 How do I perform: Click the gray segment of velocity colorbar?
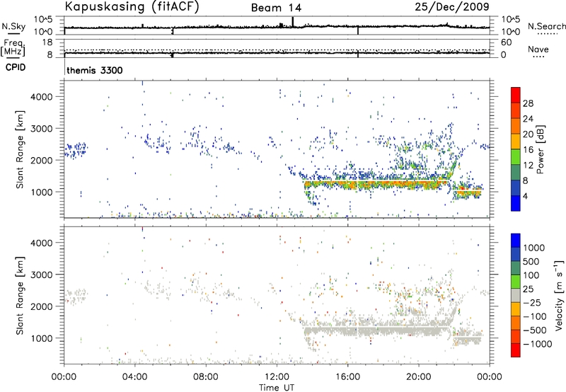pos(516,295)
